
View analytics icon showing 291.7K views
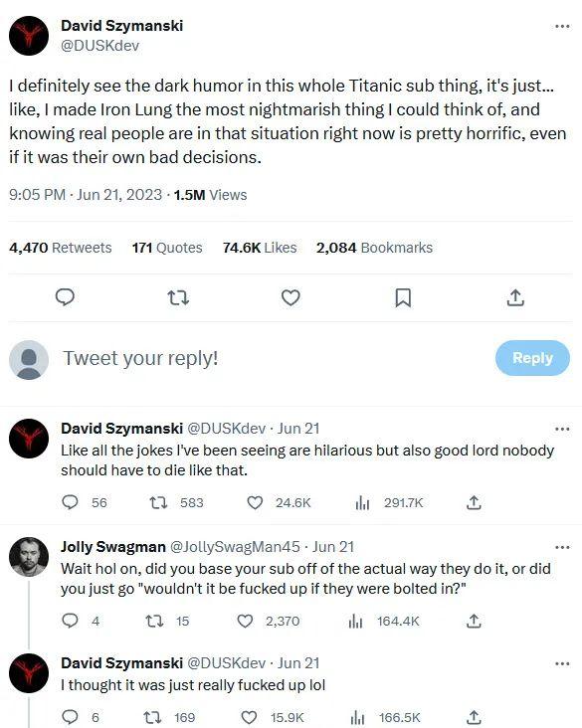(362, 502)
